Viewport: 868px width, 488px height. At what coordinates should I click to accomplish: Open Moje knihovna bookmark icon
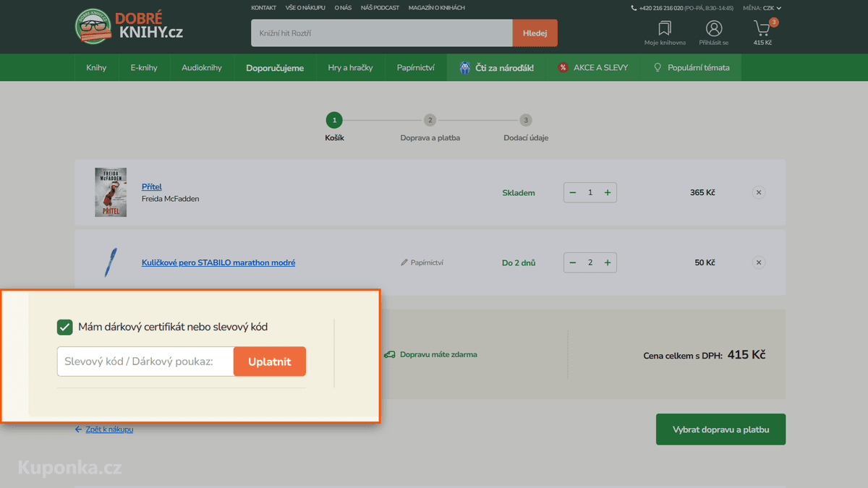click(x=665, y=29)
